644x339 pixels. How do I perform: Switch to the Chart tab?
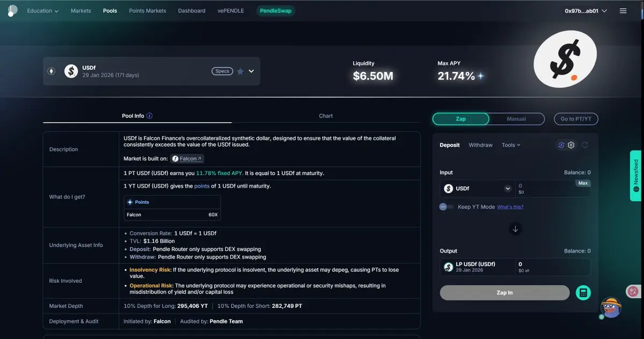(326, 116)
